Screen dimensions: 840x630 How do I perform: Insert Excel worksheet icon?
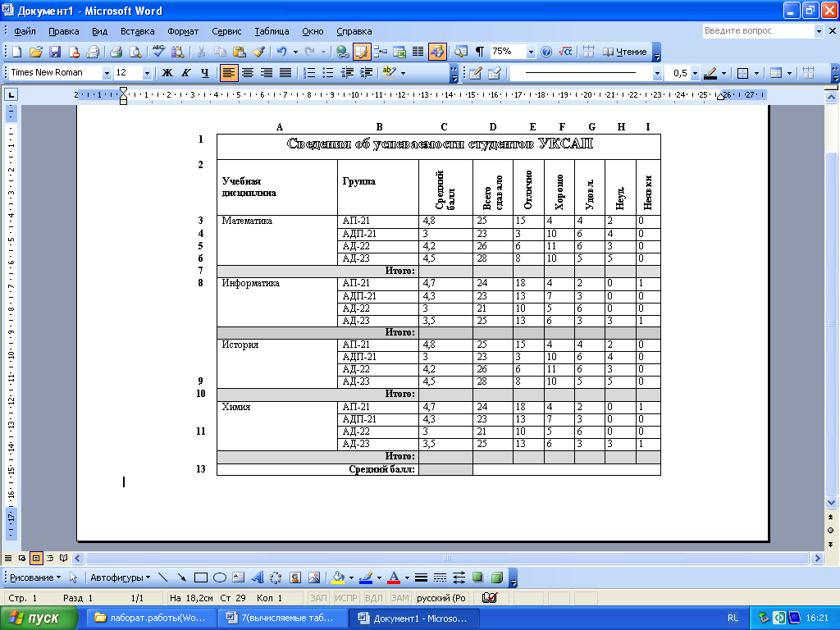(399, 52)
